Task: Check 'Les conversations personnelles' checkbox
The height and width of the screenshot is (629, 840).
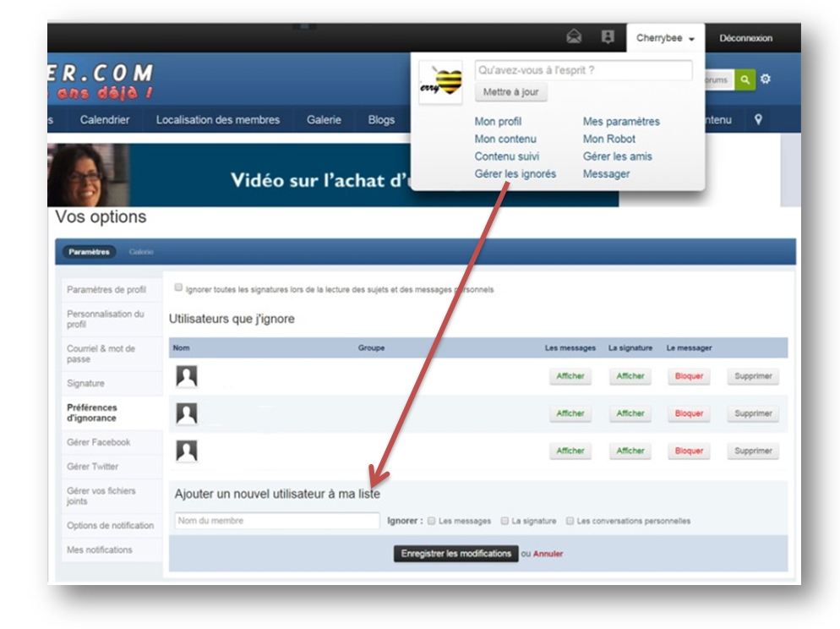Action: (x=570, y=521)
